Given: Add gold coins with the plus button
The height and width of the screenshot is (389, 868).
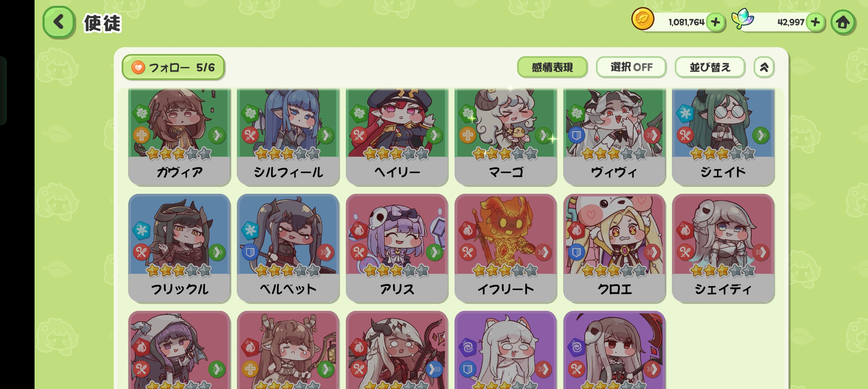Looking at the screenshot, I should 715,22.
